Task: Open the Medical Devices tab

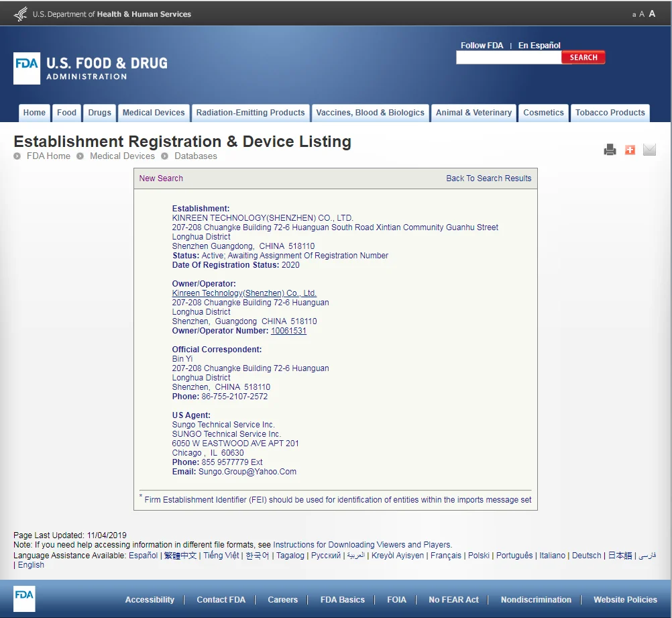Action: [x=154, y=113]
